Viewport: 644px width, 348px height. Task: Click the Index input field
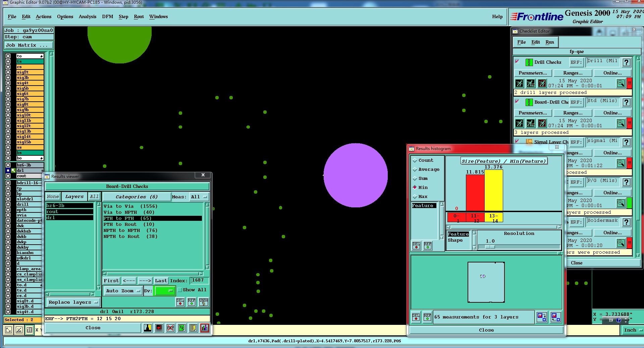(x=200, y=280)
